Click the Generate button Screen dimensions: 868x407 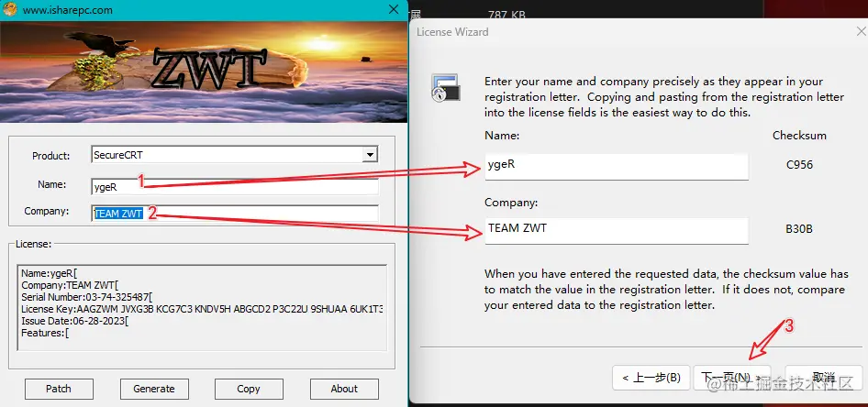tap(154, 389)
